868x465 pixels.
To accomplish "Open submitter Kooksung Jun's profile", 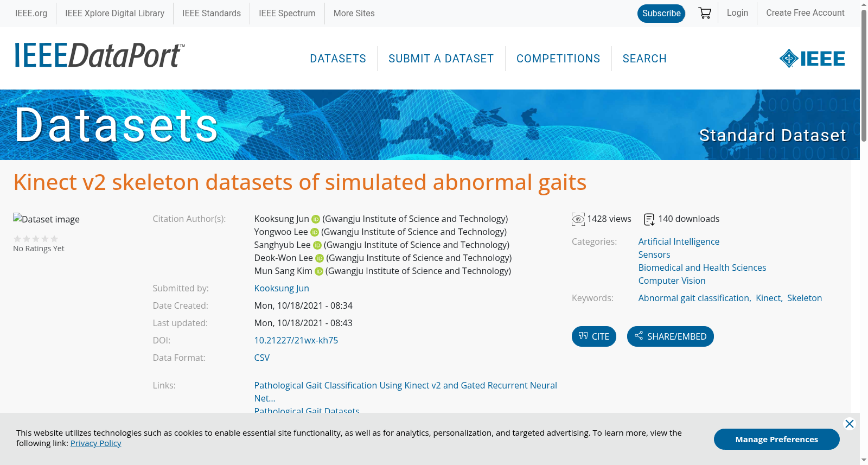I will (282, 289).
